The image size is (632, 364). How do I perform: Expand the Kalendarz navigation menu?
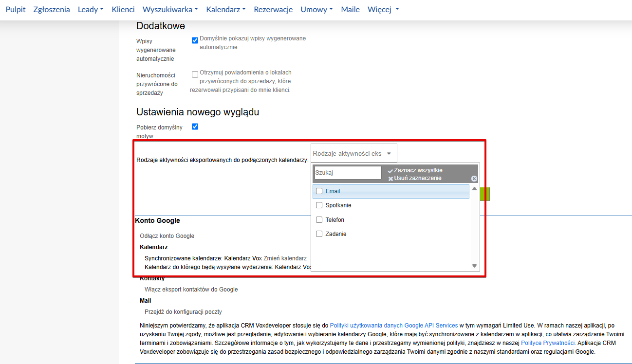226,9
